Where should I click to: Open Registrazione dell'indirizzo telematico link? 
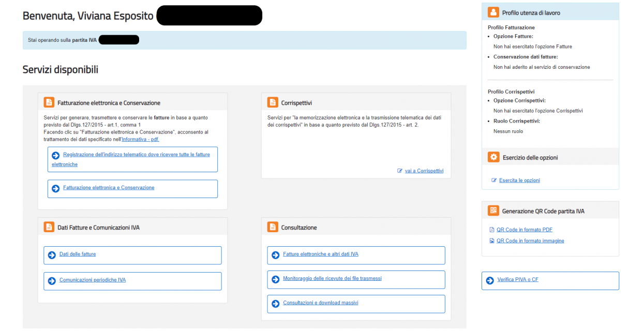(131, 159)
